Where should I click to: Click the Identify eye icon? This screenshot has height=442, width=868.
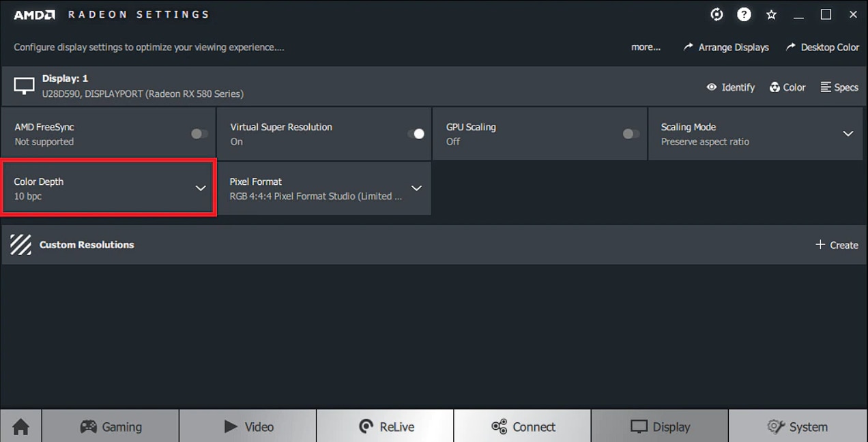712,87
